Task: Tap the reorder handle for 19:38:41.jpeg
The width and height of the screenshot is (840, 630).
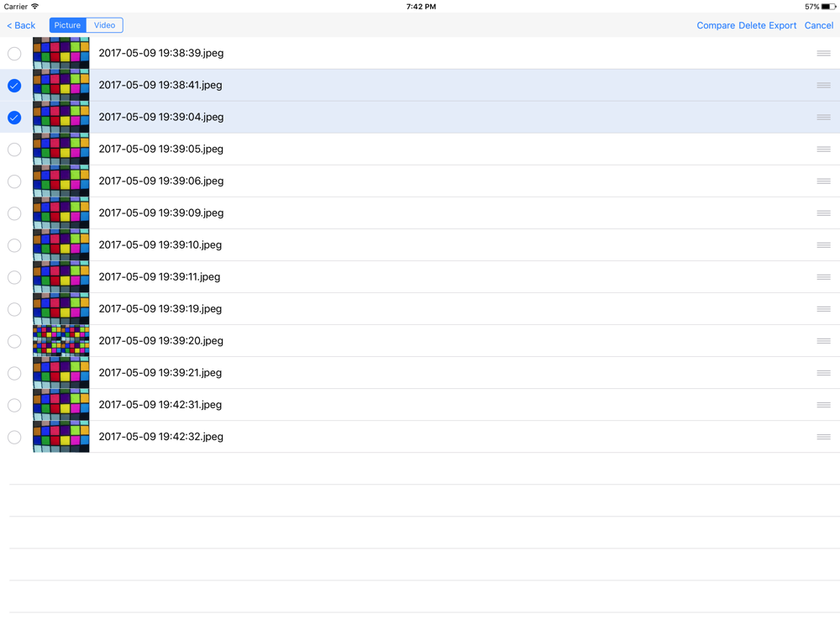Action: [823, 85]
